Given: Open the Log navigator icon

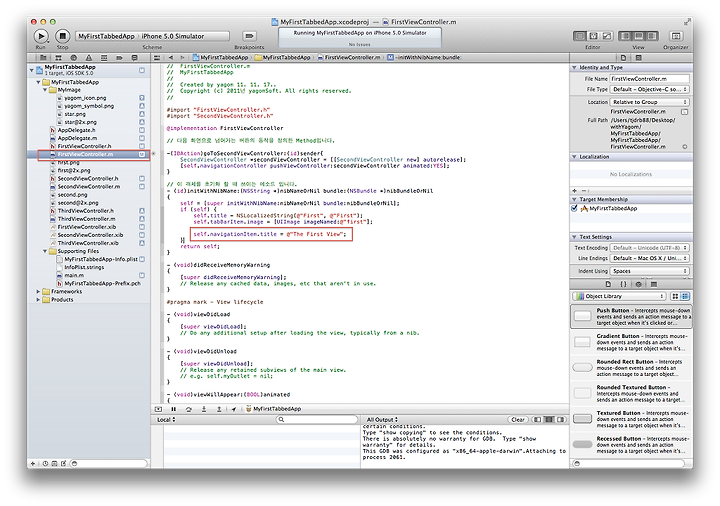Looking at the screenshot, I should [x=135, y=58].
